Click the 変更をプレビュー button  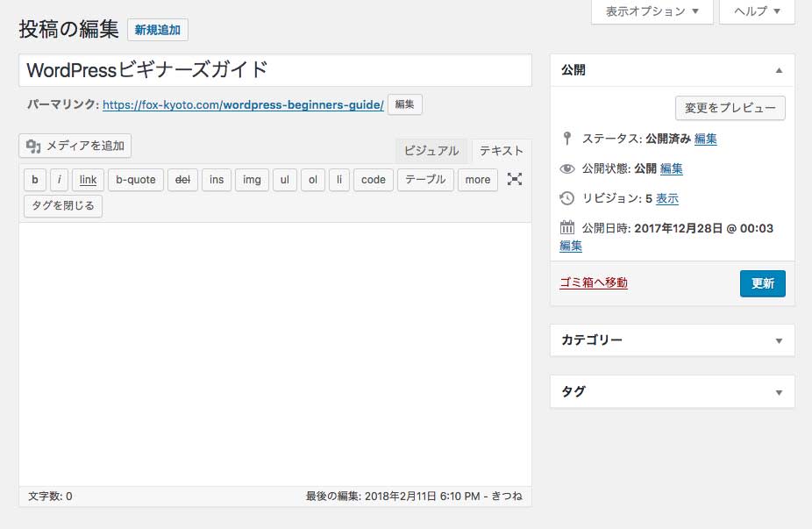click(x=730, y=108)
